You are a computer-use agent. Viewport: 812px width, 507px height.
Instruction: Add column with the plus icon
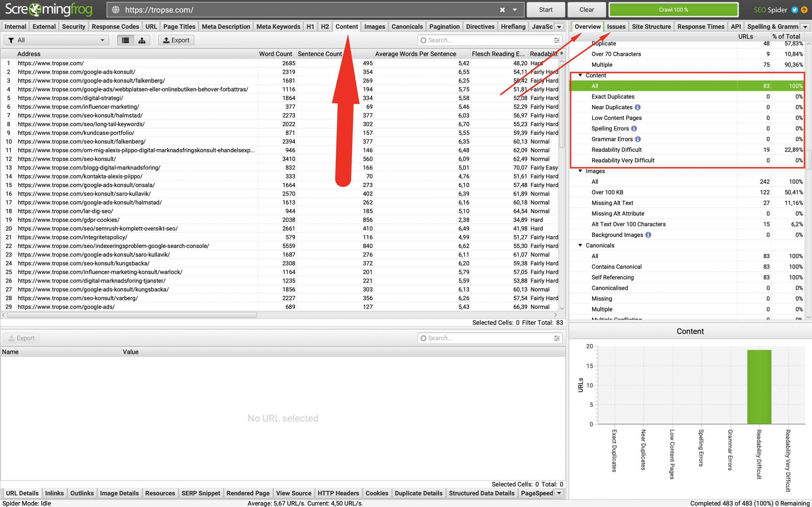(562, 53)
